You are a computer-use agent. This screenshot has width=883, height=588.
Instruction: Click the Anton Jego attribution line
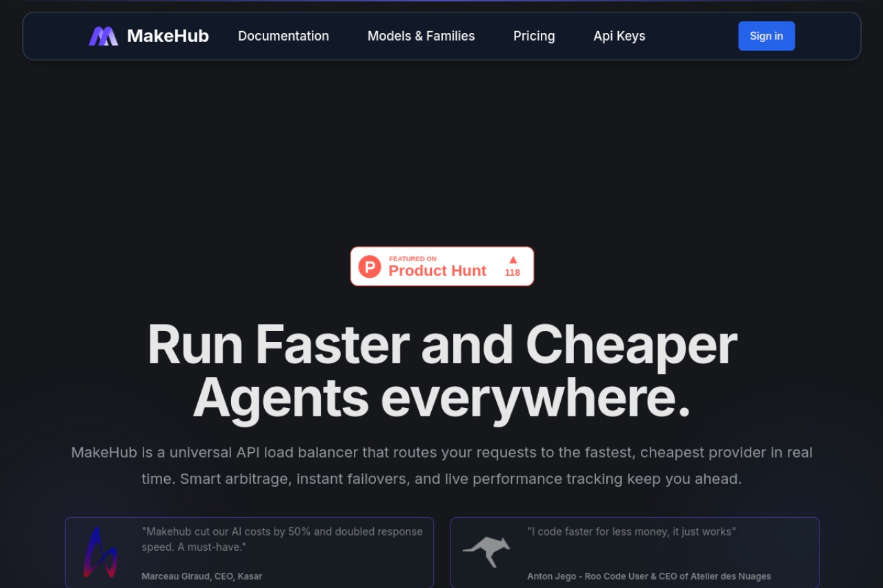point(649,576)
